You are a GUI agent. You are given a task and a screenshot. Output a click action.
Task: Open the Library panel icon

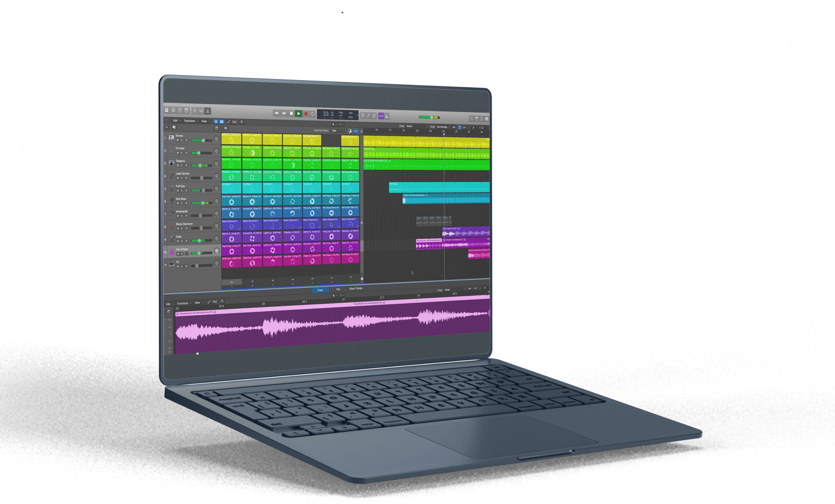(x=167, y=110)
